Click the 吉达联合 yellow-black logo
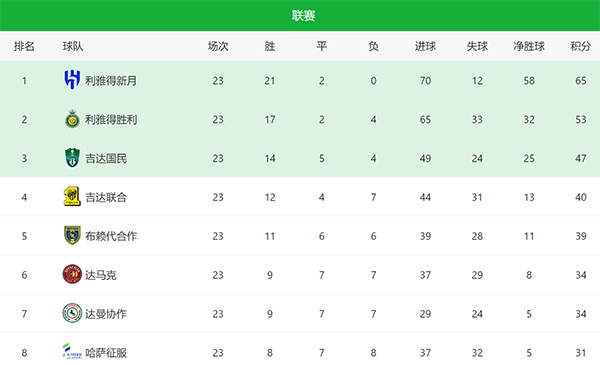The width and height of the screenshot is (600, 365). pos(72,197)
